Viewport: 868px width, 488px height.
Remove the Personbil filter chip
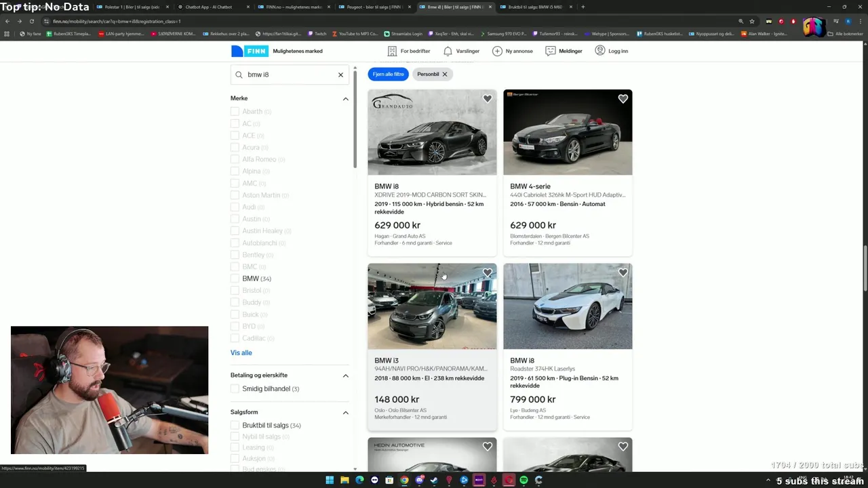pos(445,74)
